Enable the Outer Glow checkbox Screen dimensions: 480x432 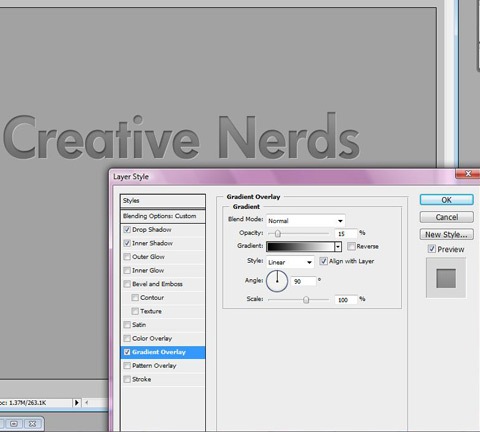coord(127,257)
